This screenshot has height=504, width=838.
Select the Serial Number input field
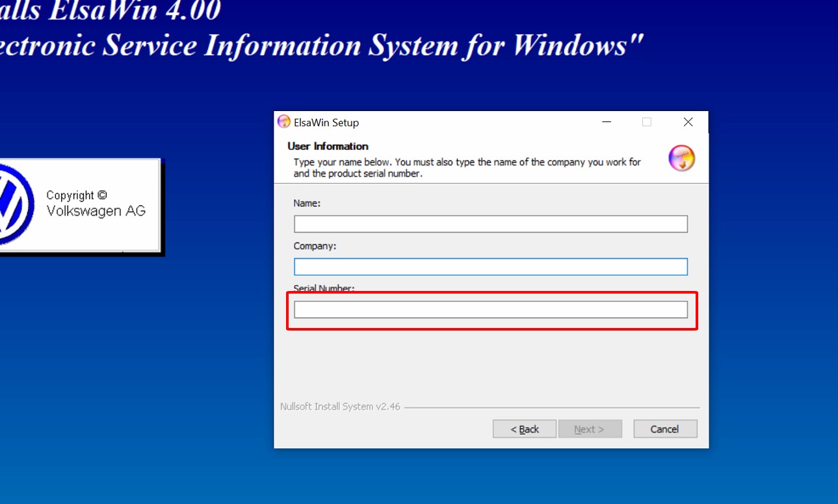pos(490,310)
